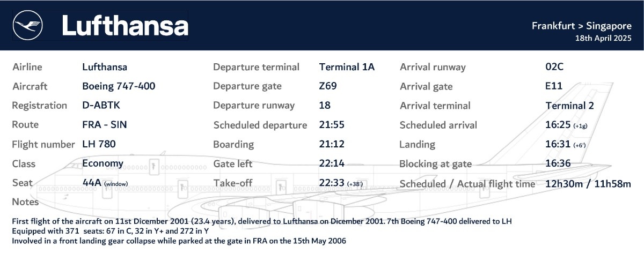Click the scheduled departure time 21:55

[332, 125]
